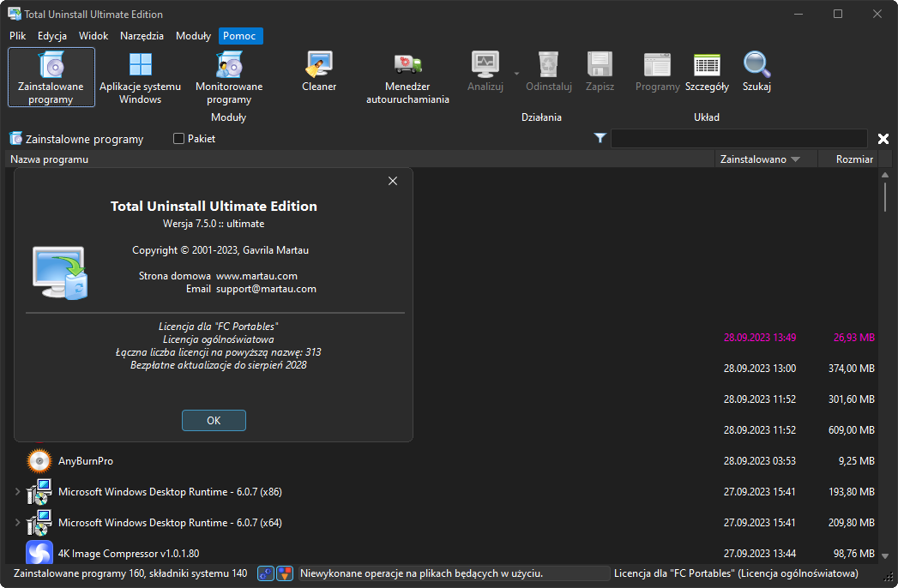Click Zainstalowane programy 160 status text
The image size is (898, 588).
point(130,573)
